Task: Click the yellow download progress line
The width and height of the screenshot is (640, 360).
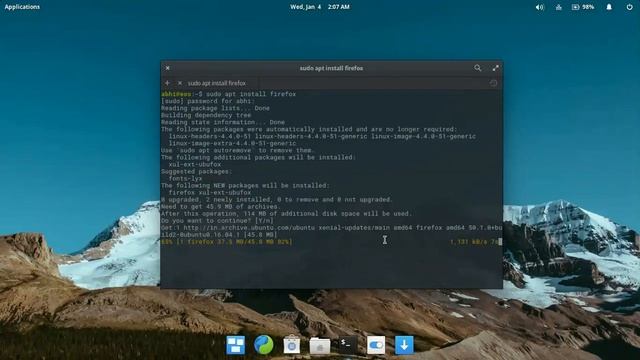Action: click(227, 242)
